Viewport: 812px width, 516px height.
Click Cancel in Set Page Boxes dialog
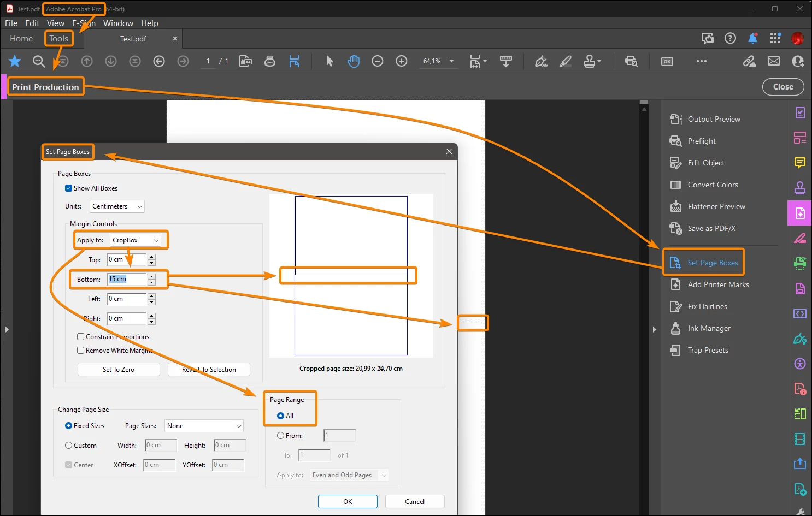[415, 502]
